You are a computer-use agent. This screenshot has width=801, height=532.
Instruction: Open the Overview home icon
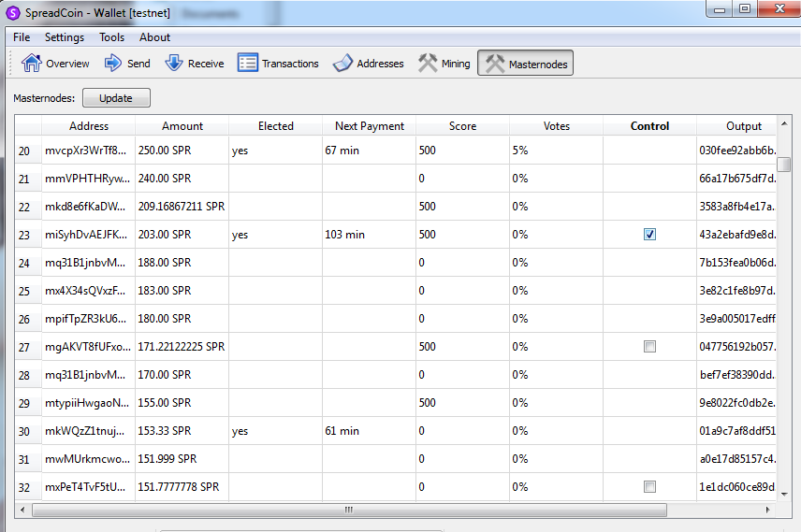tap(31, 64)
